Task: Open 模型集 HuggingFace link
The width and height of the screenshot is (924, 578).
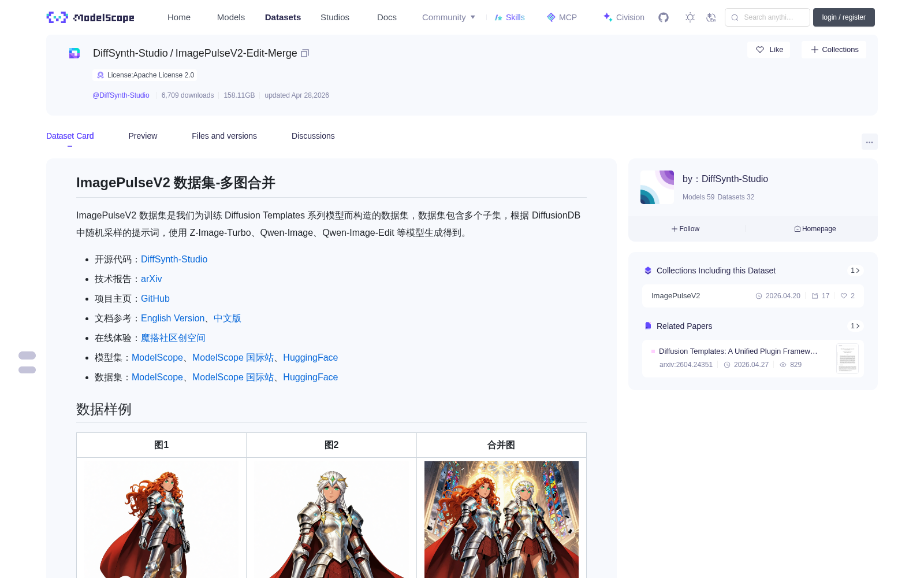Action: point(310,358)
